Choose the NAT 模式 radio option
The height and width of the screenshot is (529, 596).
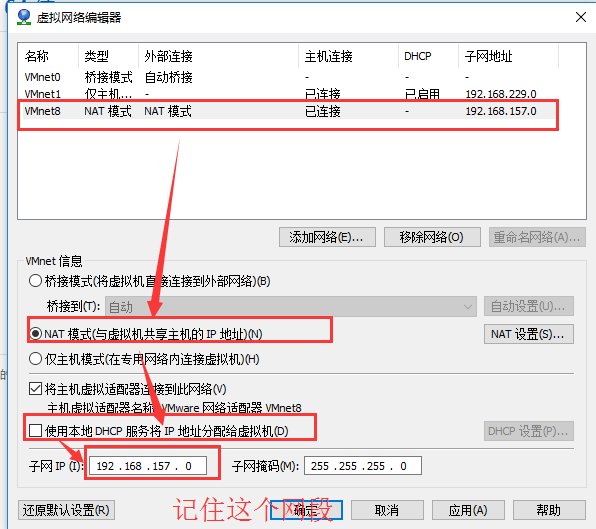click(35, 334)
